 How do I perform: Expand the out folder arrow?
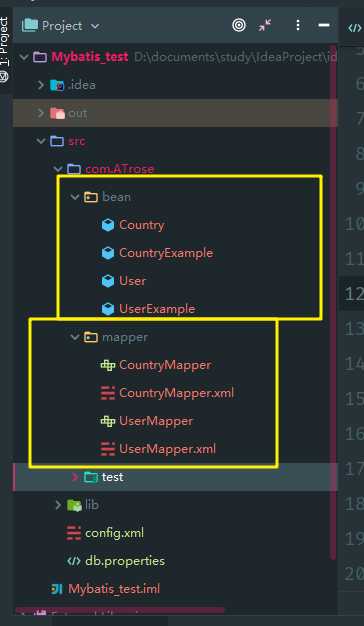tap(40, 113)
